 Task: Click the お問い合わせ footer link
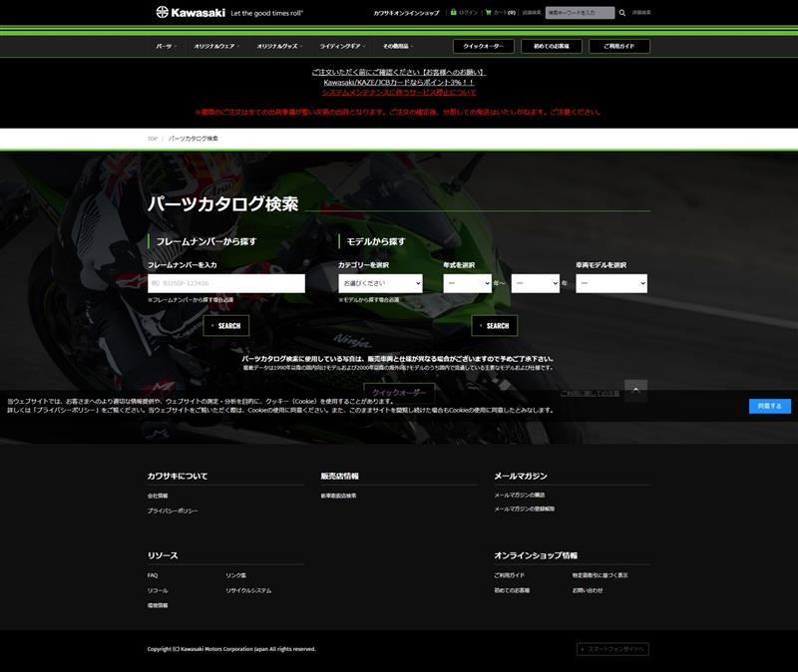(588, 590)
